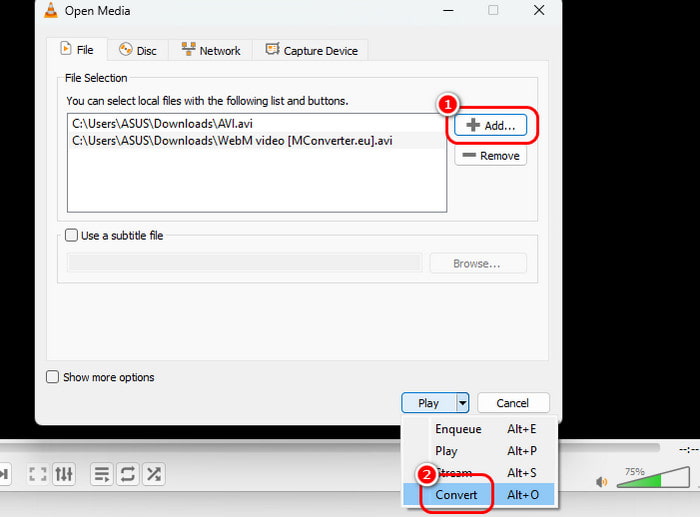Toggle shuffle random playback icon
The height and width of the screenshot is (517, 700).
click(x=154, y=474)
